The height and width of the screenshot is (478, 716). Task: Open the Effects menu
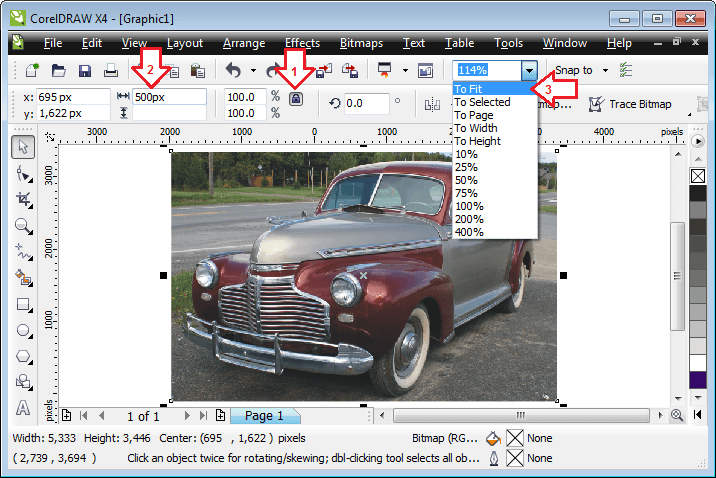302,43
